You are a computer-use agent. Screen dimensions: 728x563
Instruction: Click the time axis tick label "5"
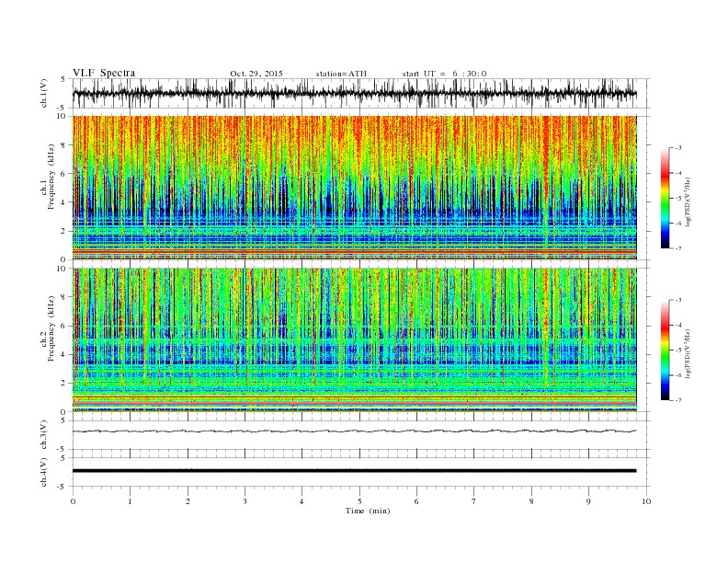point(359,501)
